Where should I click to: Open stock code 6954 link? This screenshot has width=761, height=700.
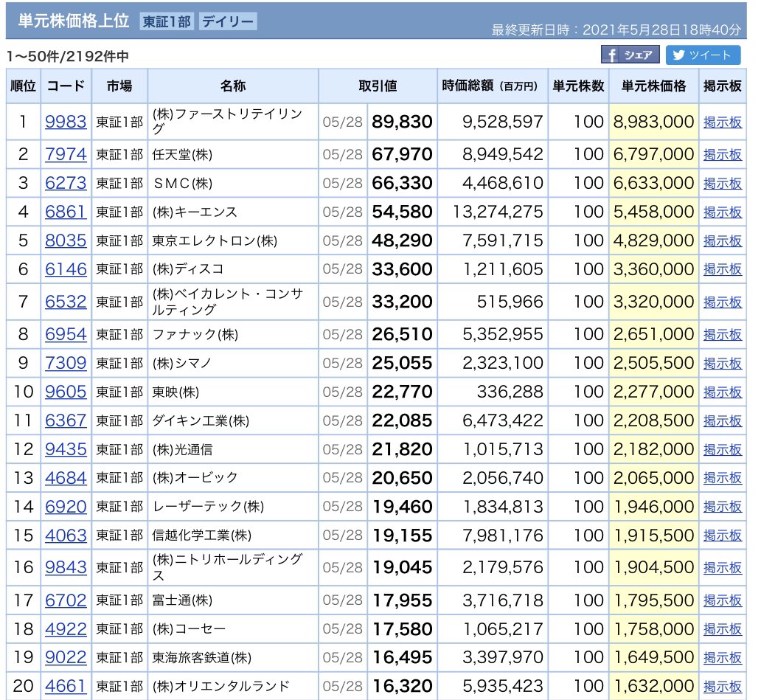66,334
